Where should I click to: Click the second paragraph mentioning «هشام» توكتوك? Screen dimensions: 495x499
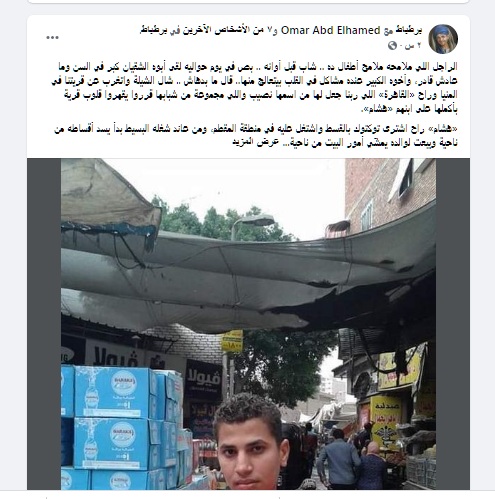pyautogui.click(x=256, y=135)
